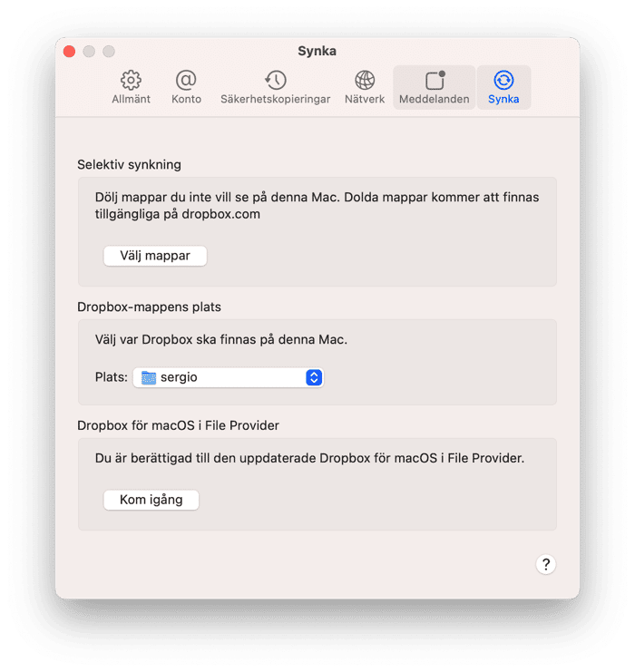Viewport: 635px width, 672px height.
Task: Close the Synka preferences window
Action: pyautogui.click(x=70, y=52)
